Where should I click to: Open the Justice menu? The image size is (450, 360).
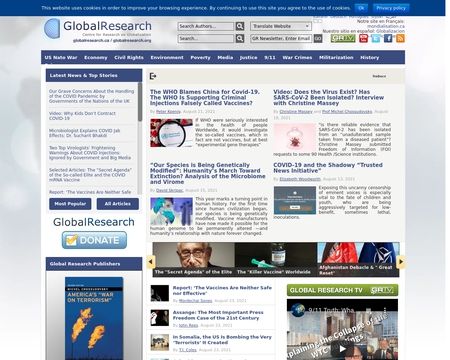(249, 57)
